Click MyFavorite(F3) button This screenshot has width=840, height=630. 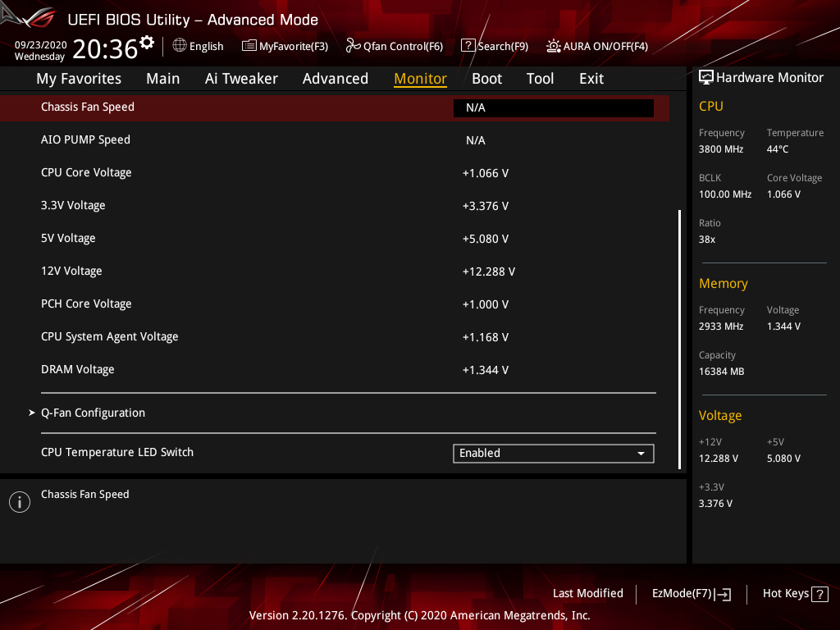tap(285, 46)
